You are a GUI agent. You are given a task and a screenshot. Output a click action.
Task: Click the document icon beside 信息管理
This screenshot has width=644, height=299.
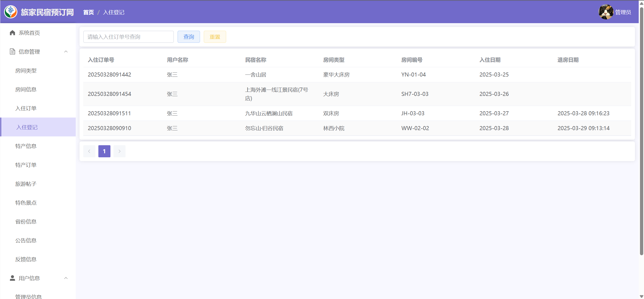point(12,52)
